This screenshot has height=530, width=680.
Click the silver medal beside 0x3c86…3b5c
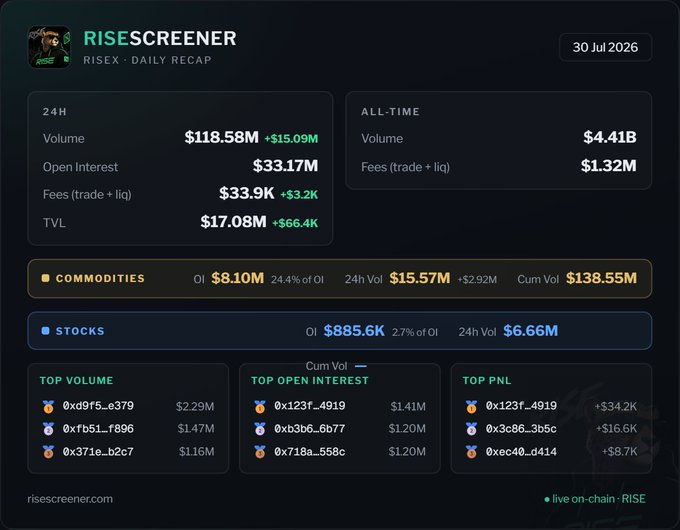(471, 429)
